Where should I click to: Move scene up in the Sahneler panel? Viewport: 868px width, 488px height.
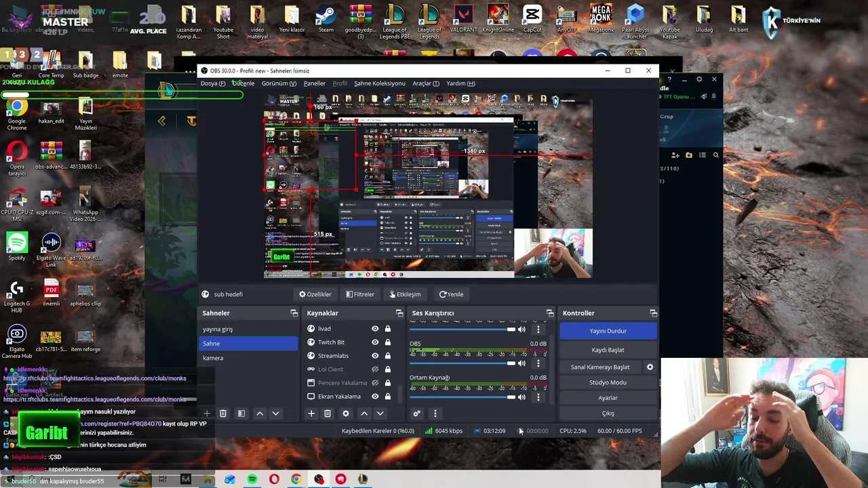point(260,413)
